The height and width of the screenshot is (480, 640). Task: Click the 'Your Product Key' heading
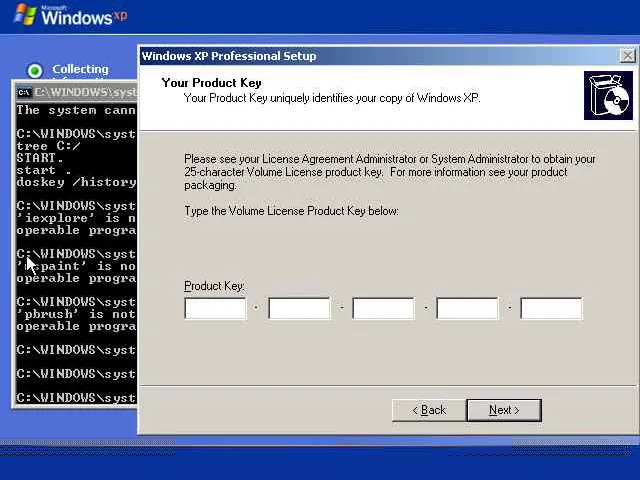point(211,83)
